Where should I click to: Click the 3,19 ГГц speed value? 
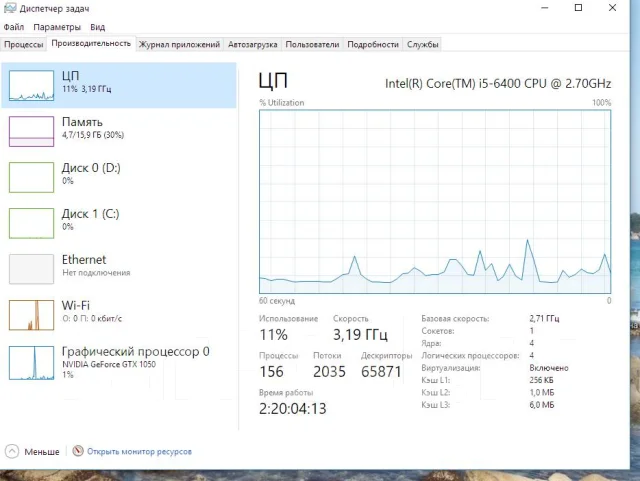(360, 335)
